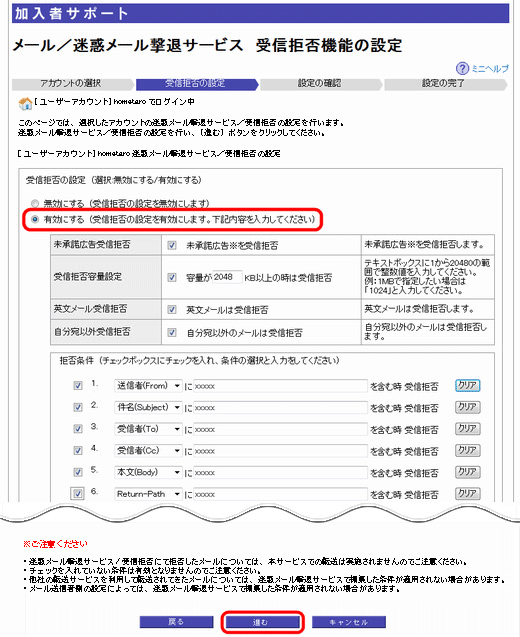Click the 進む button
Image resolution: width=520 pixels, height=637 pixels.
coord(262,622)
